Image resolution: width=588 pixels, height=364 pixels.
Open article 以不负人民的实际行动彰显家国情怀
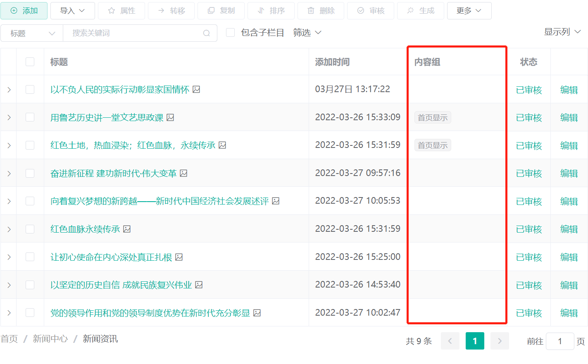point(119,90)
